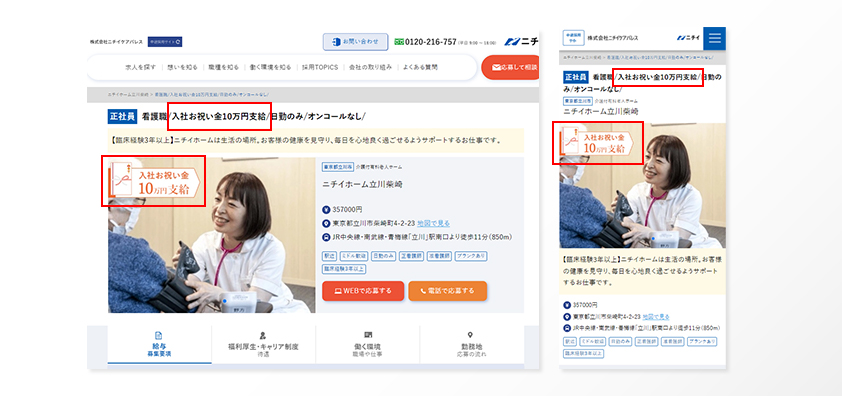Select the 給与 募集要項 tab
The height and width of the screenshot is (396, 842).
click(159, 344)
